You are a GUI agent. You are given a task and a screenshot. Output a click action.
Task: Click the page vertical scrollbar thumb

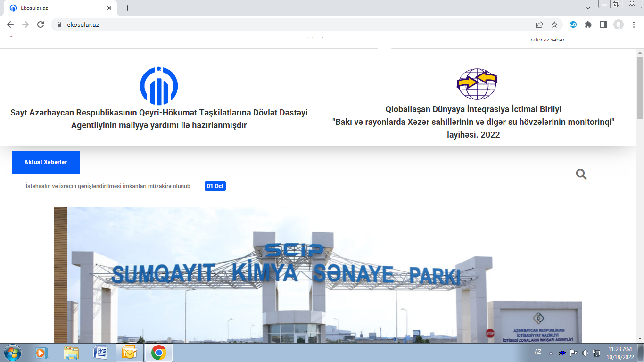640,85
